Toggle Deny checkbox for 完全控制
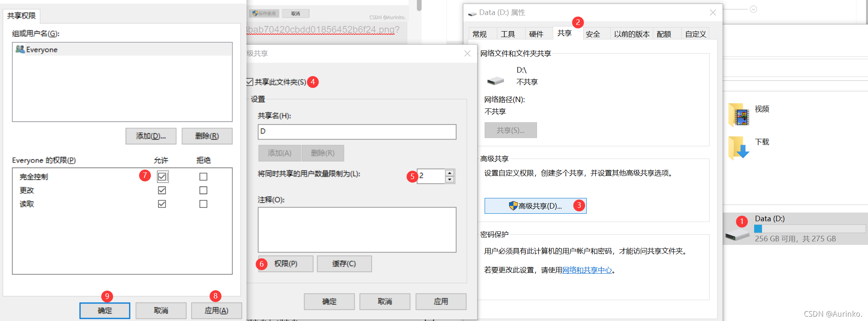 203,177
